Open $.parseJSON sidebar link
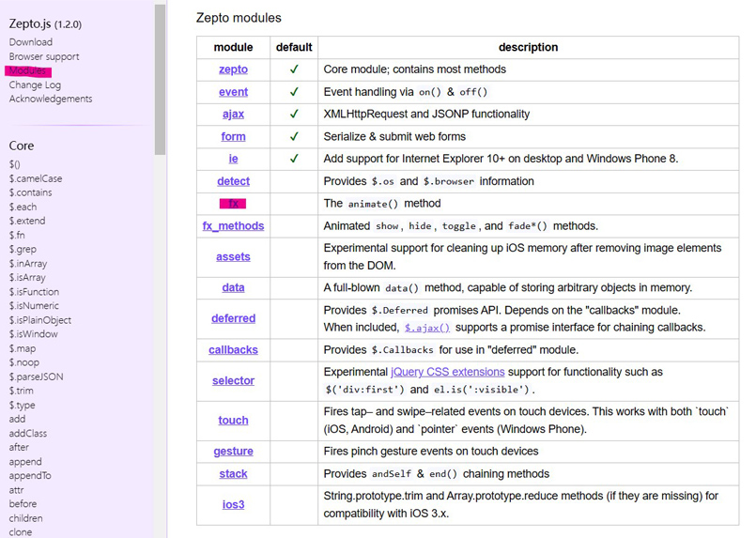Image resolution: width=756 pixels, height=538 pixels. coord(37,377)
